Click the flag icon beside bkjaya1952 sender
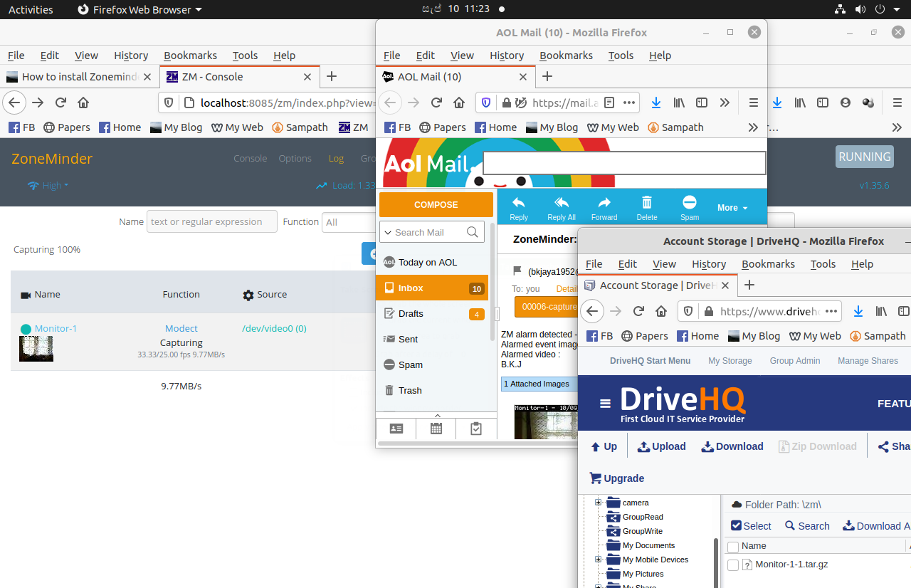This screenshot has width=911, height=588. [x=517, y=271]
